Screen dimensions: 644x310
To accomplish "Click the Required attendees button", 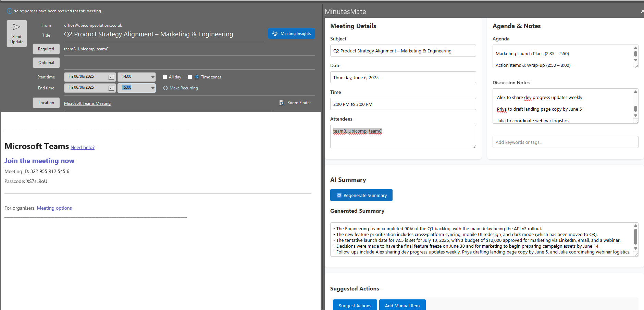I will [46, 49].
